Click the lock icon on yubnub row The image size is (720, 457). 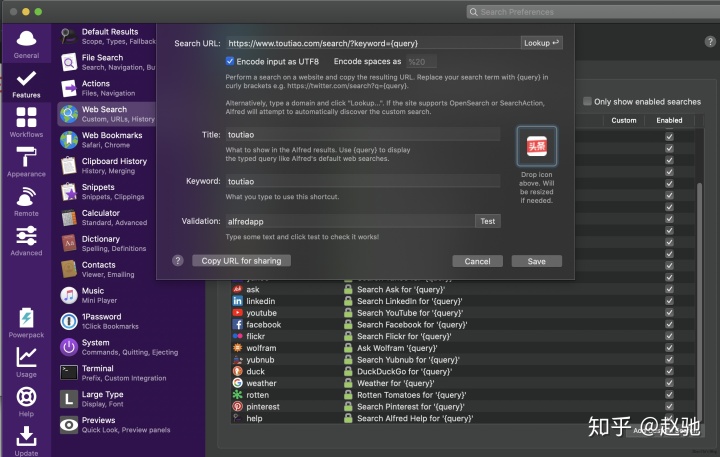pyautogui.click(x=348, y=360)
